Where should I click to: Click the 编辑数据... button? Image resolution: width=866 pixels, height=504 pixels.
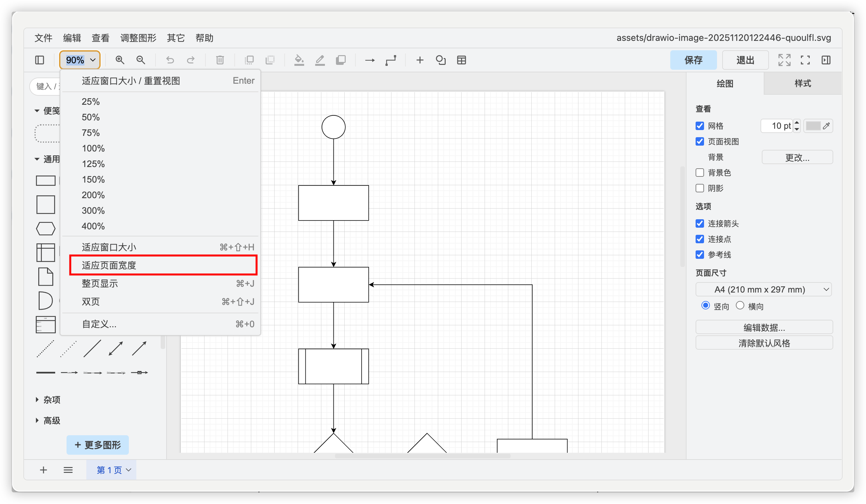tap(764, 327)
